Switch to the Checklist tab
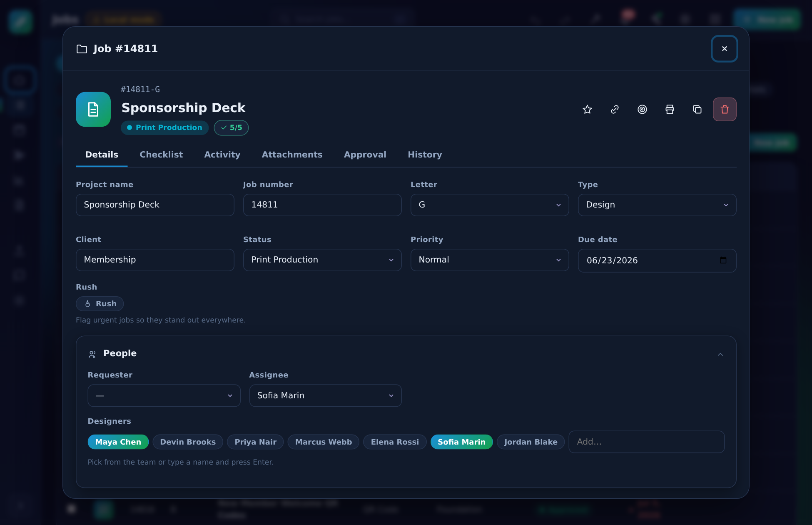Viewport: 812px width, 525px height. click(x=161, y=155)
